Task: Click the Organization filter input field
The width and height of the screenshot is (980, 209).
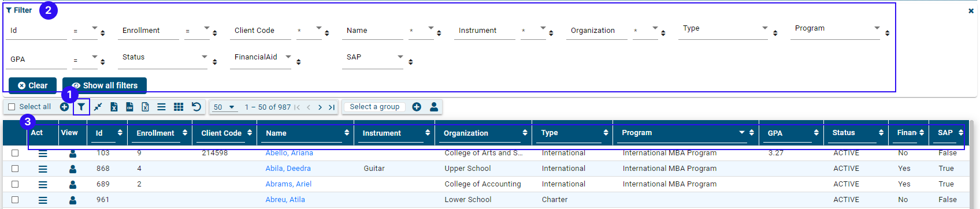Action: tap(597, 31)
